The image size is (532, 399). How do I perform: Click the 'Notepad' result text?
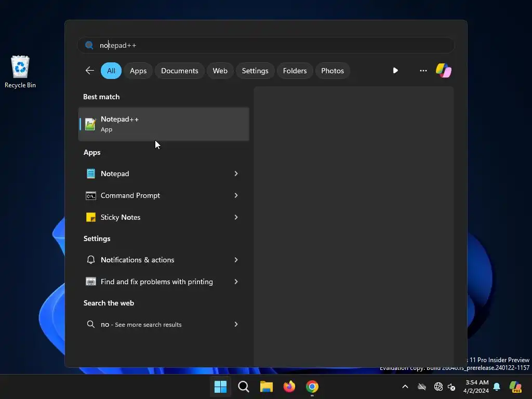[115, 174]
